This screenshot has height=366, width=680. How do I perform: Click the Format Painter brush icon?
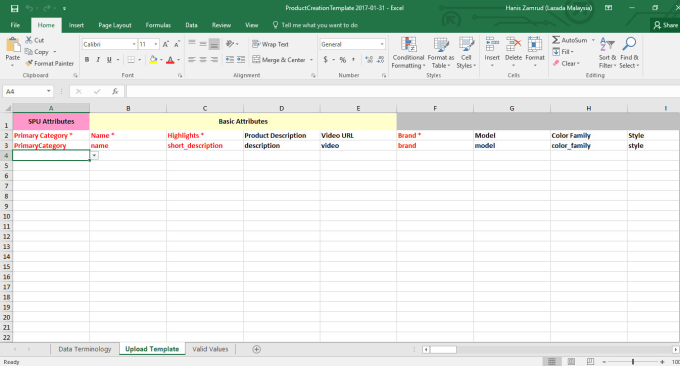pyautogui.click(x=29, y=63)
